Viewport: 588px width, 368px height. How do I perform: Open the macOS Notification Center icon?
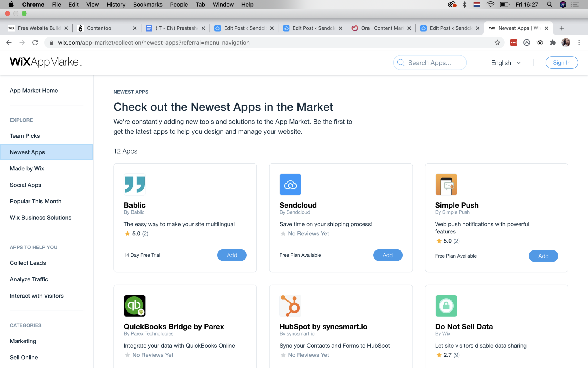click(x=575, y=4)
